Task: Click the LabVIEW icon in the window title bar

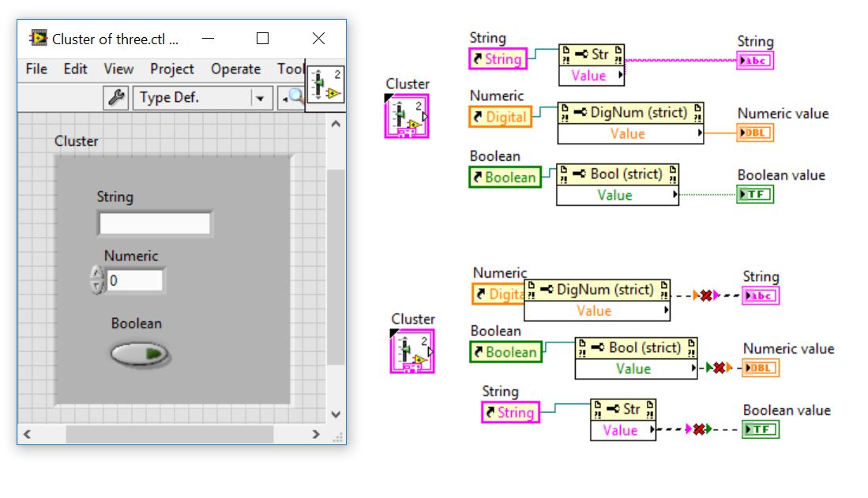Action: pyautogui.click(x=38, y=38)
